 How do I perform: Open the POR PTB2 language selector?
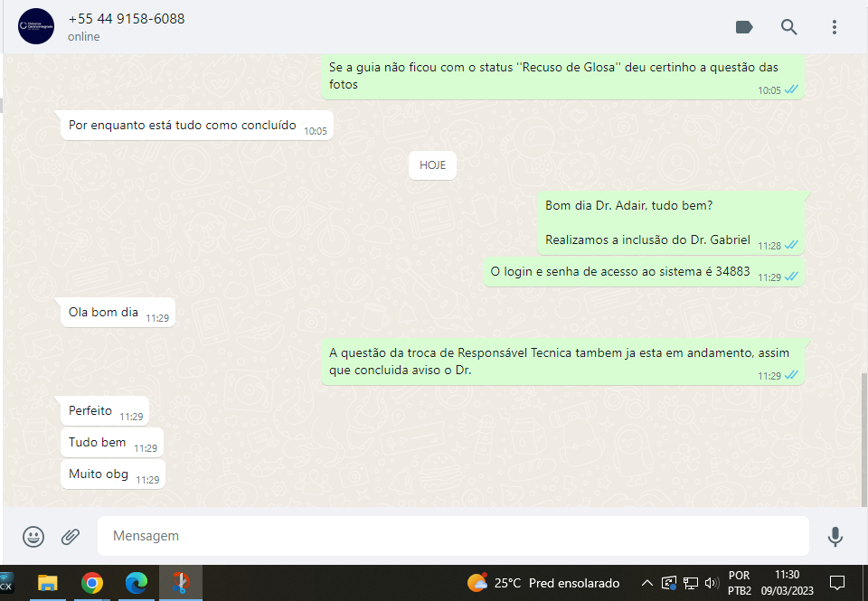(x=739, y=583)
